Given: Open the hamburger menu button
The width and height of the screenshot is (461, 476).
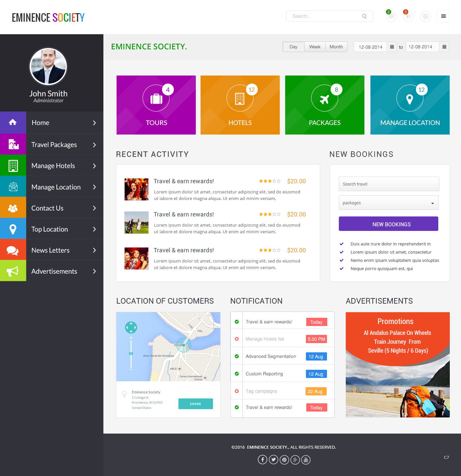Looking at the screenshot, I should (444, 16).
